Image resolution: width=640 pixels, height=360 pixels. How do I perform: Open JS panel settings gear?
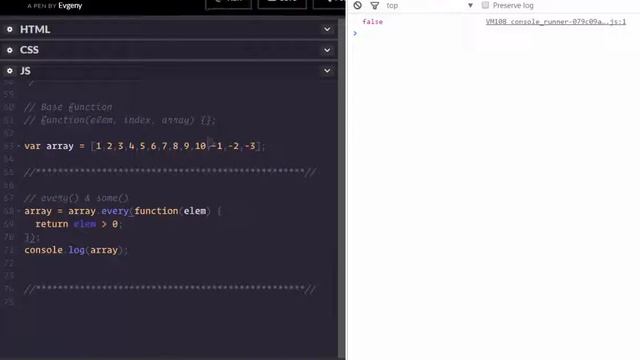coord(10,71)
